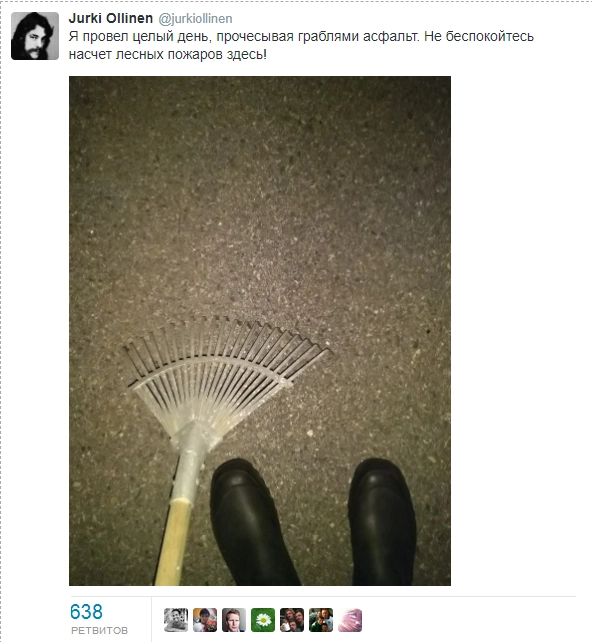View the 638 retweets count

pyautogui.click(x=86, y=612)
